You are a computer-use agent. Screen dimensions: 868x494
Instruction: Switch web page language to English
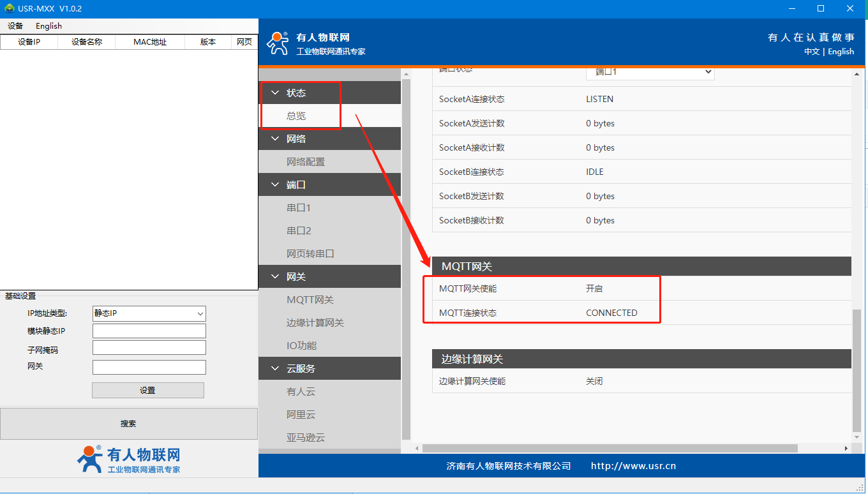coord(841,52)
